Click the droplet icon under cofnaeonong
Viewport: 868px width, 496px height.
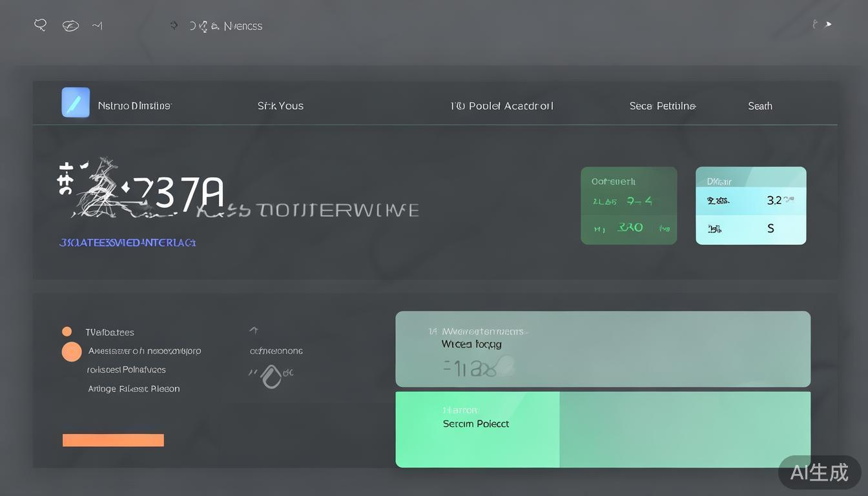[271, 376]
